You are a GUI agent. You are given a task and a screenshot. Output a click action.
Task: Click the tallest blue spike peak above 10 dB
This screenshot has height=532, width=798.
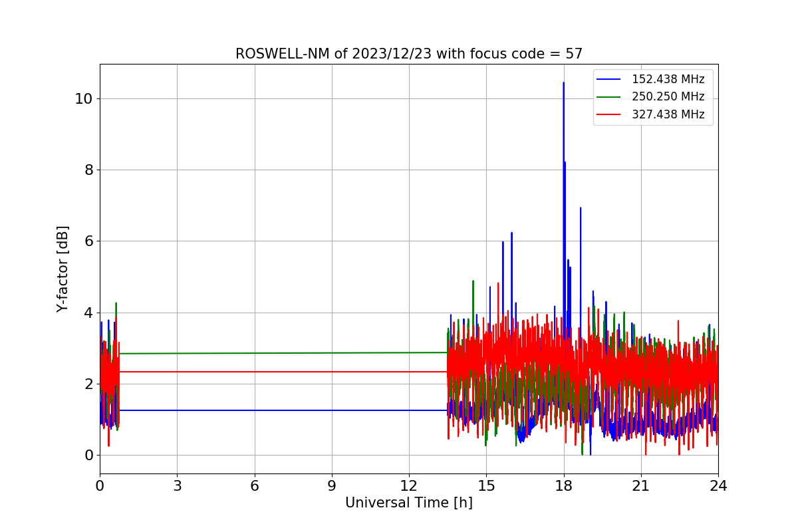(x=563, y=84)
